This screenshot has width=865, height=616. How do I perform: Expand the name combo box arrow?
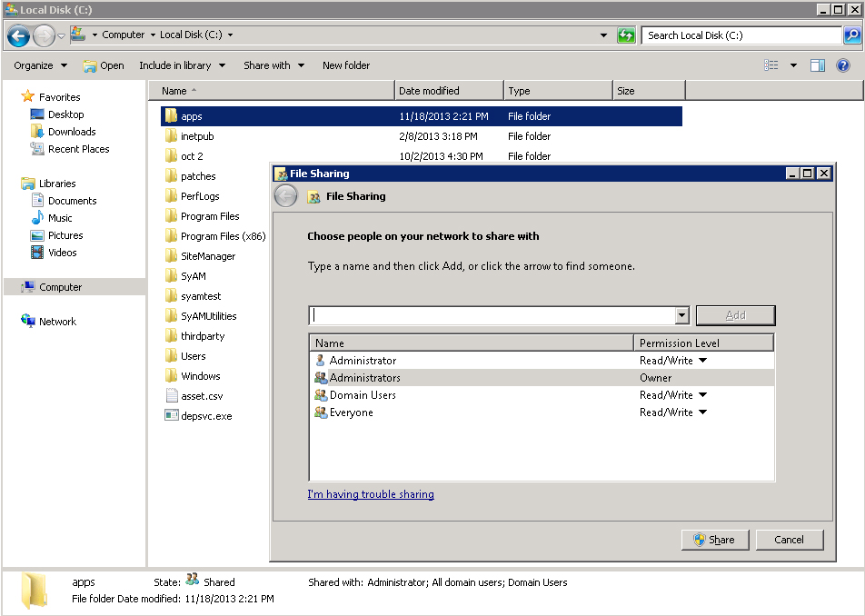[x=682, y=315]
